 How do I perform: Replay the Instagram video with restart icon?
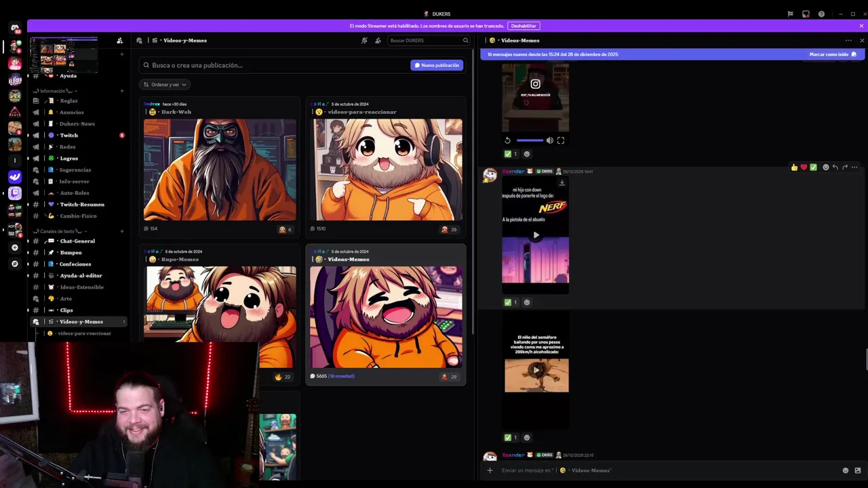507,140
